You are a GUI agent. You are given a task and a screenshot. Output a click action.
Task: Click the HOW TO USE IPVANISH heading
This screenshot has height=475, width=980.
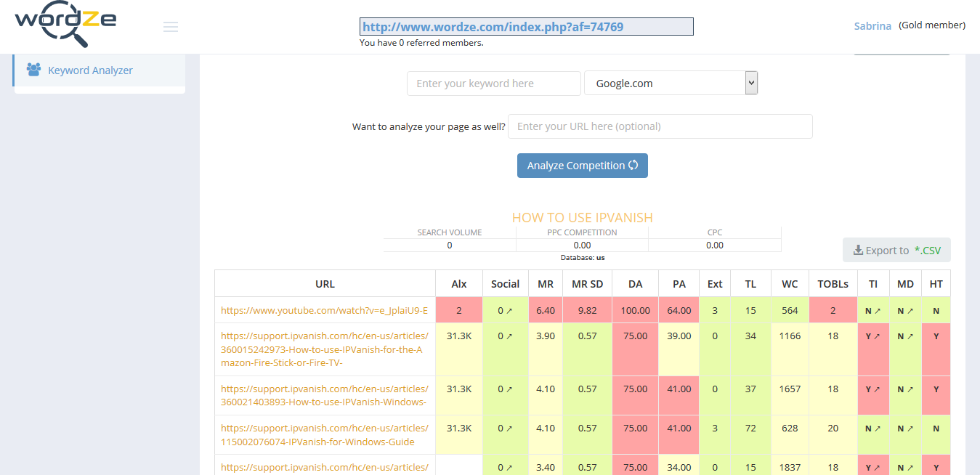click(x=583, y=218)
